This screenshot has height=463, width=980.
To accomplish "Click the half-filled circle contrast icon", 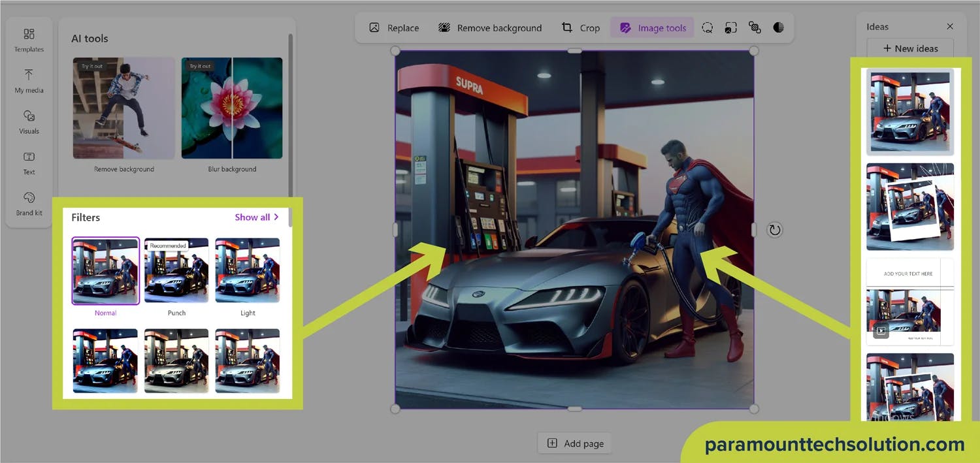I will tap(778, 27).
